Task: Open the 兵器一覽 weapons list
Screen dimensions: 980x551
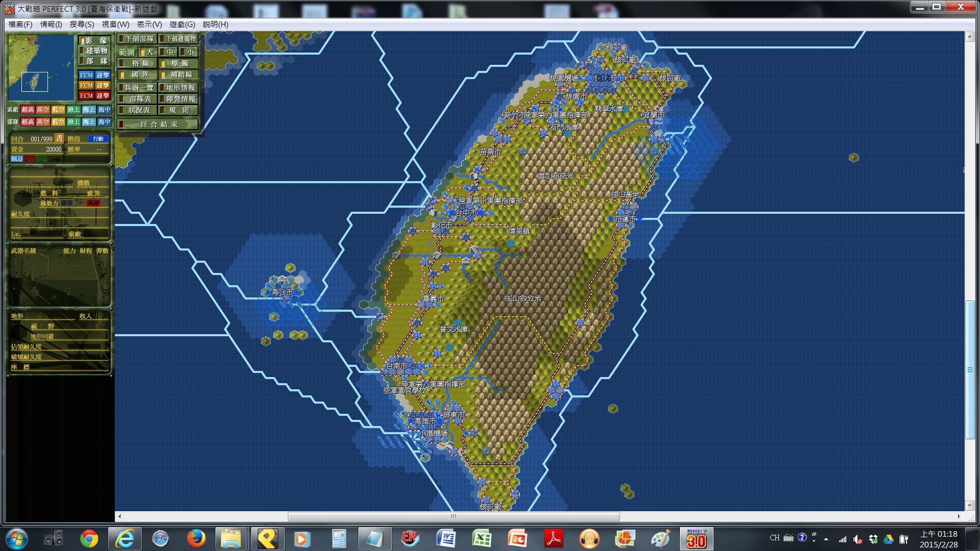Action: (137, 88)
